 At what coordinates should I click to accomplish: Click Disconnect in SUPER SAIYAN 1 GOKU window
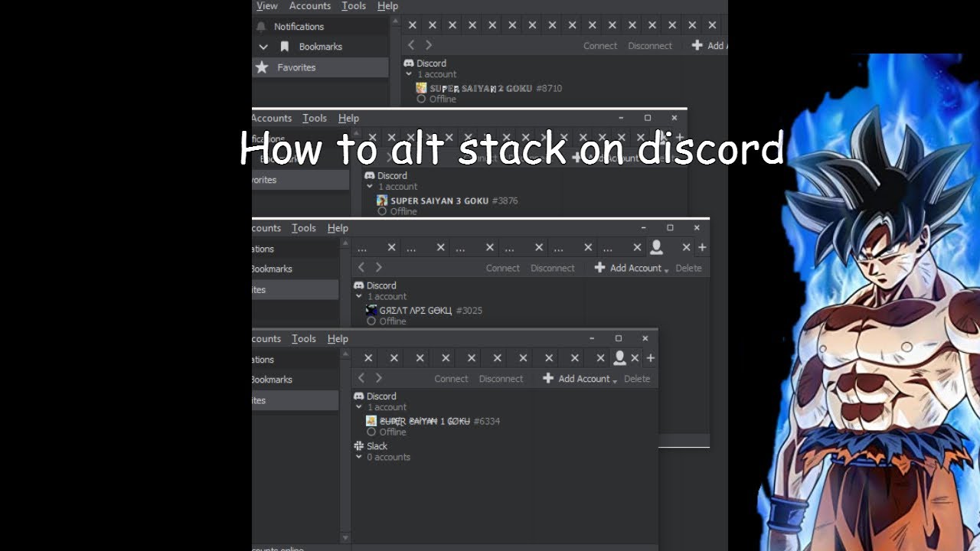pos(501,380)
